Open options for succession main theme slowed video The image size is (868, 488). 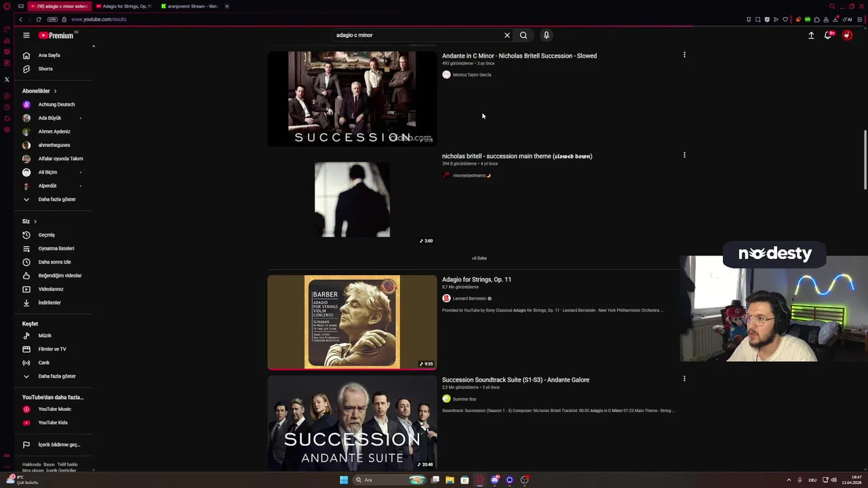(684, 155)
